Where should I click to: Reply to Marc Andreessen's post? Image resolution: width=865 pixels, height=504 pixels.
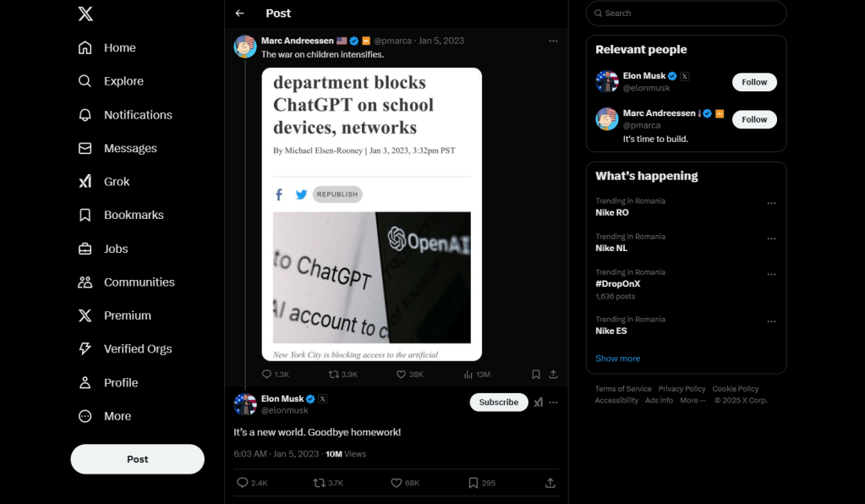coord(267,374)
